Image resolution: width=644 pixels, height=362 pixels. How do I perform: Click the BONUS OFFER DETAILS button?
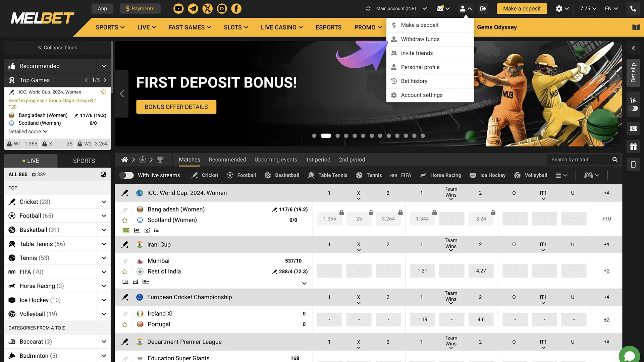click(176, 107)
